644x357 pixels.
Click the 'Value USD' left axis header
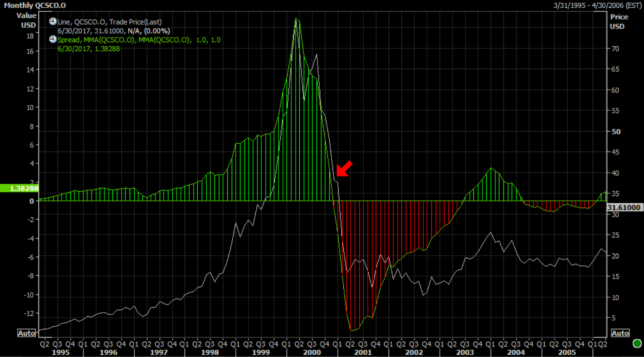click(27, 21)
